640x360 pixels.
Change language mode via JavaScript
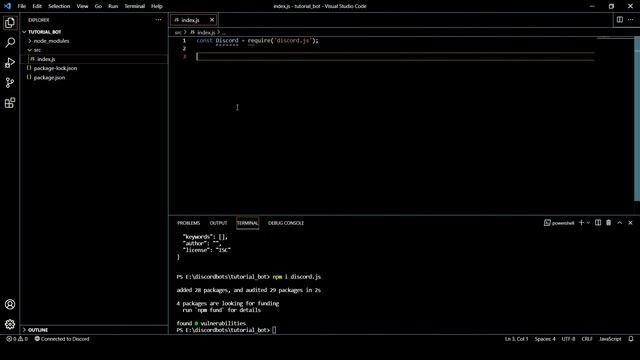click(x=610, y=339)
